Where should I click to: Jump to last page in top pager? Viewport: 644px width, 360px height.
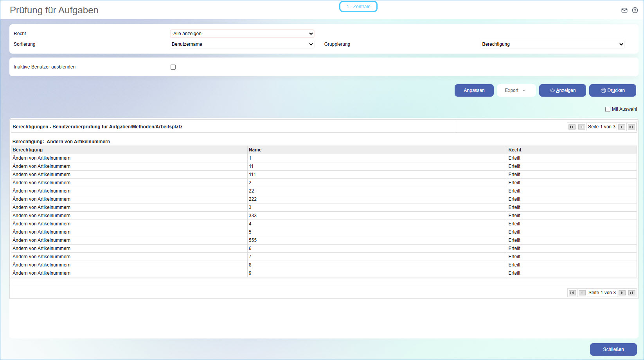coord(631,127)
